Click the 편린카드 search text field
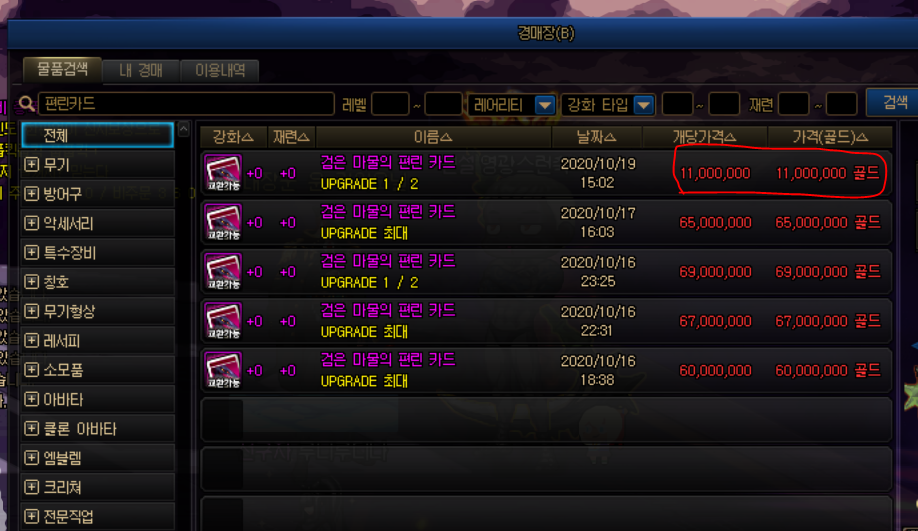Image resolution: width=918 pixels, height=531 pixels. [x=186, y=104]
